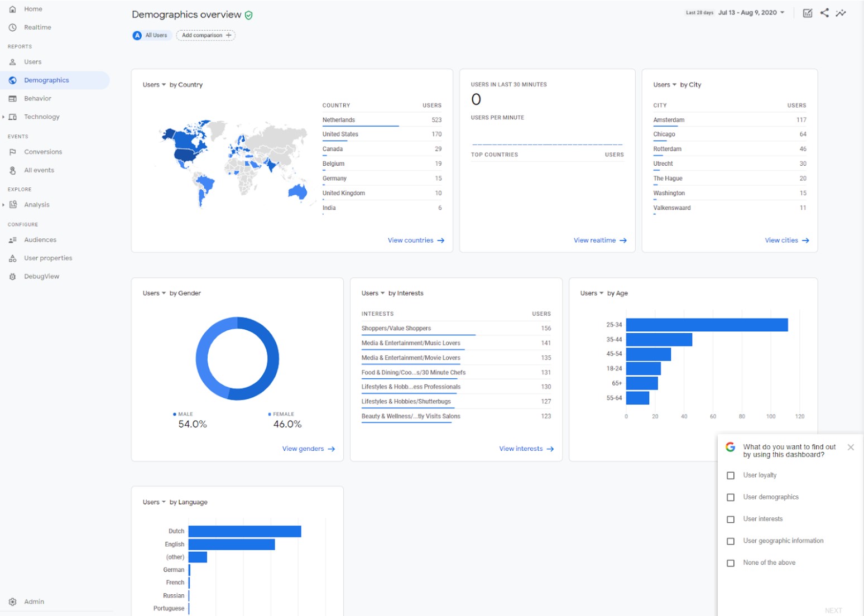Click the Conversions flag icon
The image size is (864, 616).
pos(12,152)
